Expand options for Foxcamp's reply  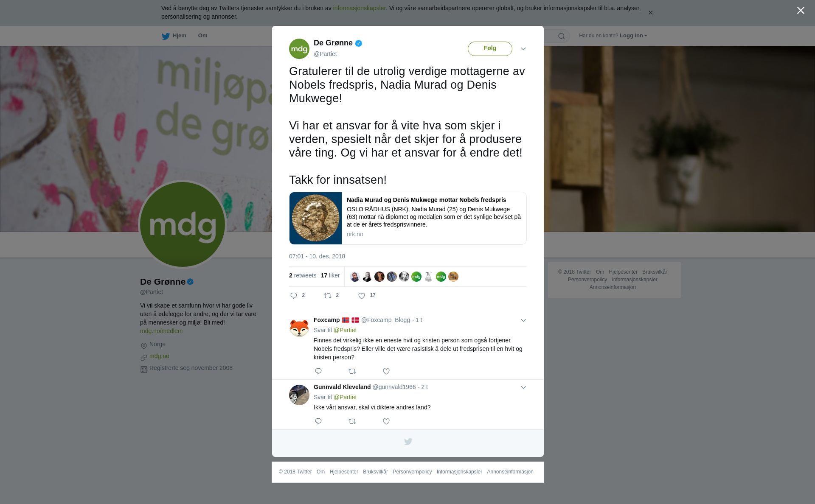523,320
